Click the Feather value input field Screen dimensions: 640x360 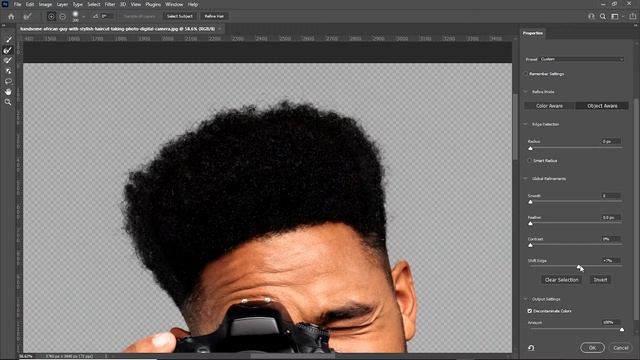(611, 218)
